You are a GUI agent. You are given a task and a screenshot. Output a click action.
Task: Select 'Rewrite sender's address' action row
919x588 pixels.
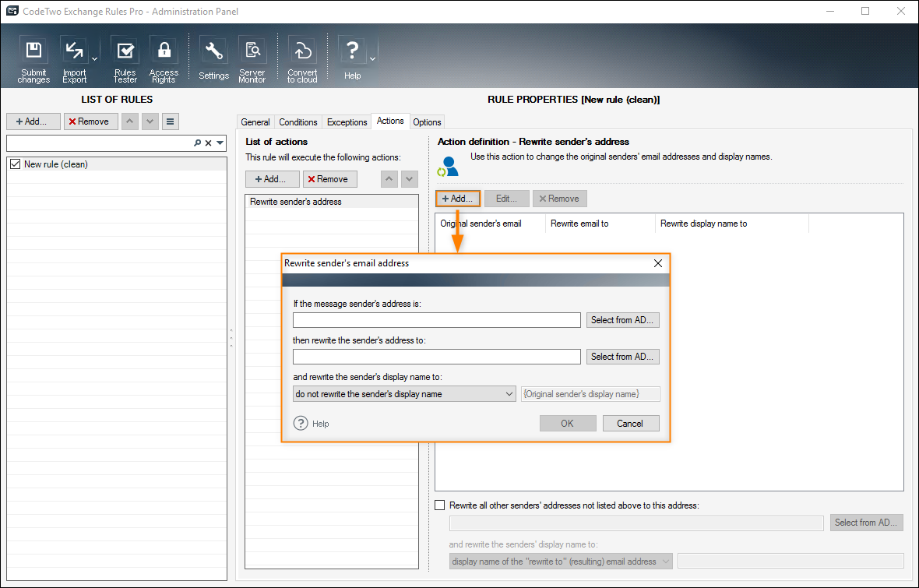[332, 202]
